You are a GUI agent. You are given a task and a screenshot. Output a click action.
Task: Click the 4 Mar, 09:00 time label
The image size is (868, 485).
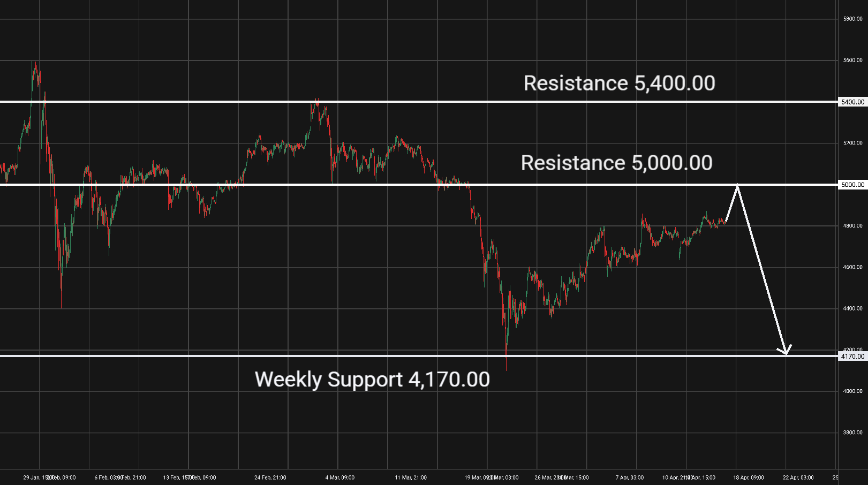339,478
